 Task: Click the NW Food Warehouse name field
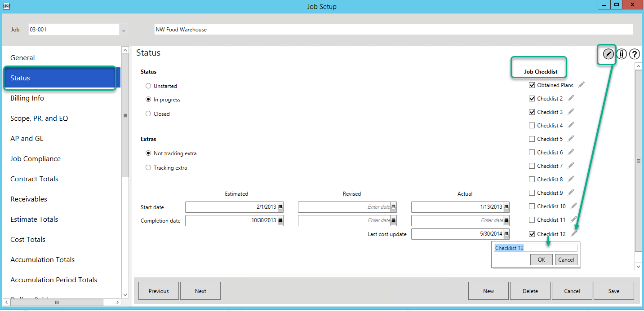(393, 30)
